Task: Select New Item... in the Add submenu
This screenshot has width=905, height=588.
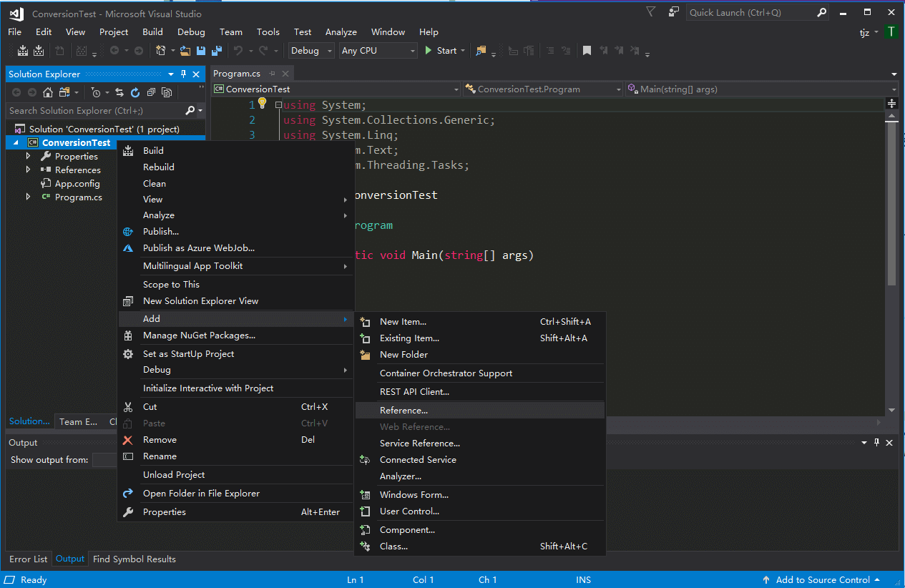Action: [480, 322]
